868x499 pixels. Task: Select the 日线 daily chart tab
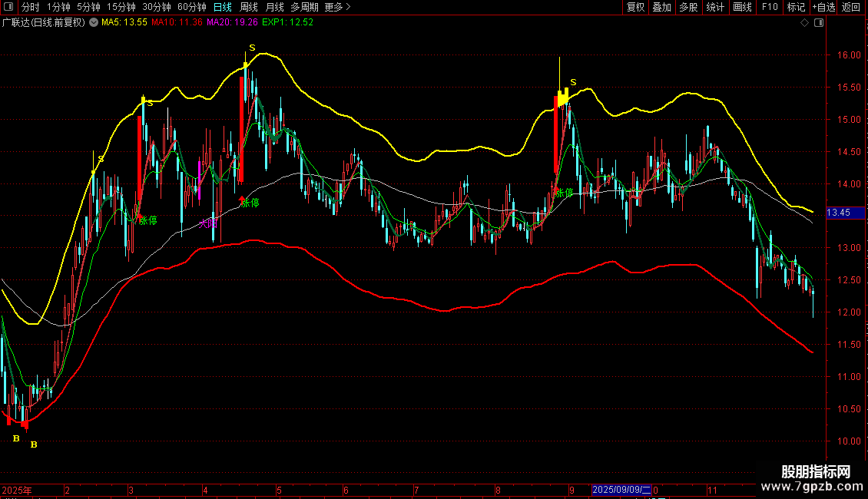[223, 7]
